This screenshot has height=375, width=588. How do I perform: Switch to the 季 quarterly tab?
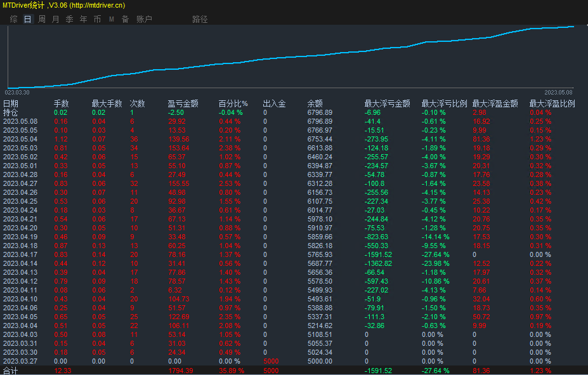[x=69, y=19]
